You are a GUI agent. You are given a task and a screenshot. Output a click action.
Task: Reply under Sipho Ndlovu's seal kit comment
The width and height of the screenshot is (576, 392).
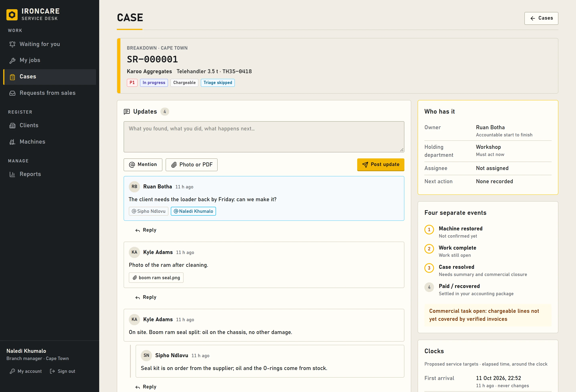(x=146, y=387)
